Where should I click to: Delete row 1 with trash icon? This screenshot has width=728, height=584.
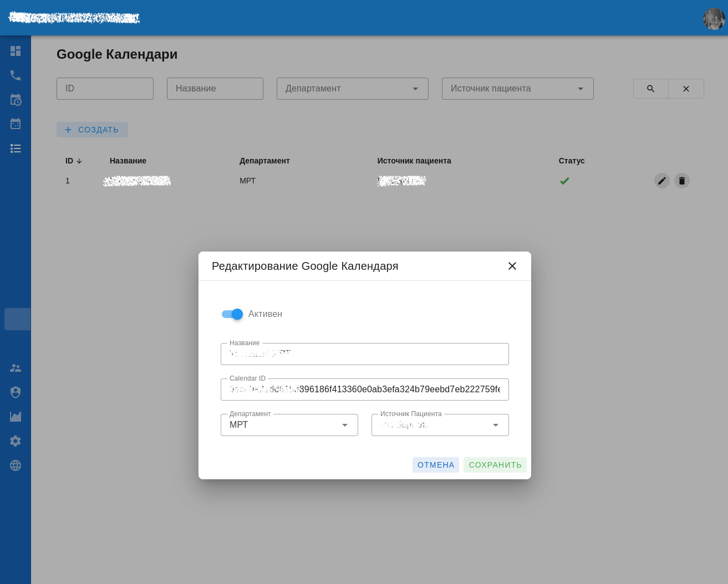682,181
